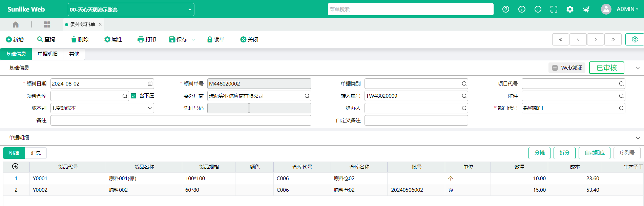Expand the 保存 dropdown arrow
The height and width of the screenshot is (206, 644).
193,39
